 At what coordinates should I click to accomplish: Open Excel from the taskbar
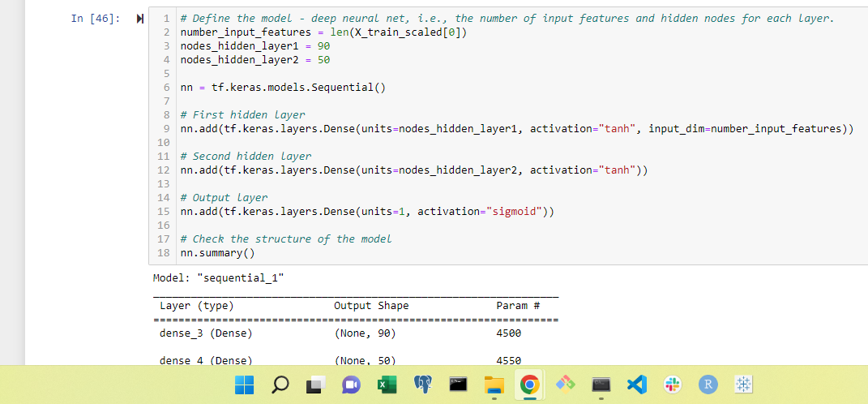click(387, 384)
